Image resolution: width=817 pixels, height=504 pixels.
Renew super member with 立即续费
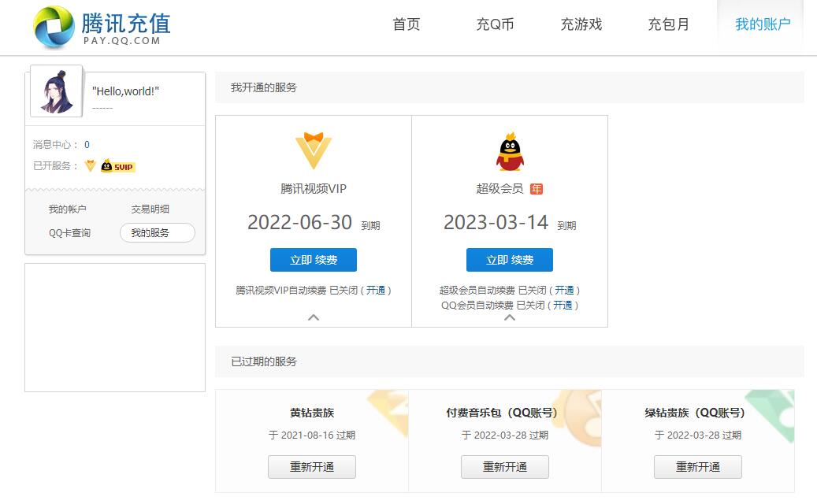(510, 260)
